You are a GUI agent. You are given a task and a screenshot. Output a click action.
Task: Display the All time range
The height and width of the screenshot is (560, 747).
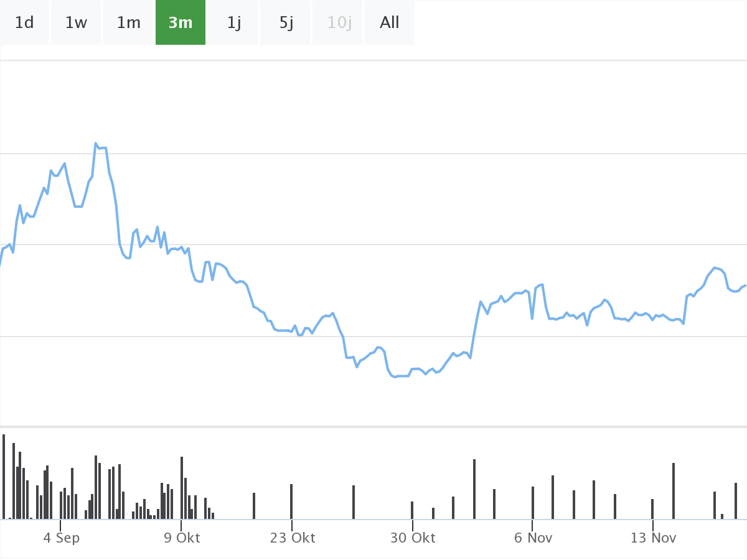coord(390,23)
